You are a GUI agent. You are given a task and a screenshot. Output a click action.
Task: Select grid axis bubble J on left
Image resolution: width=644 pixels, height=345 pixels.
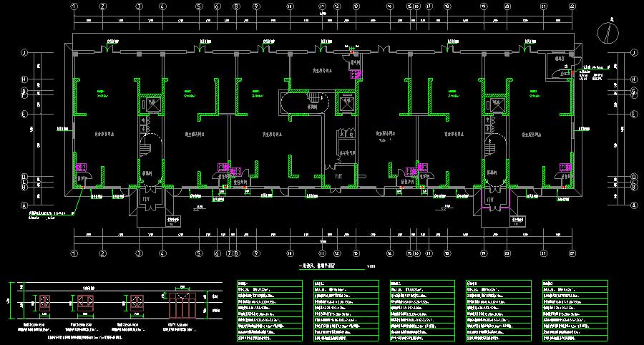(x=24, y=53)
